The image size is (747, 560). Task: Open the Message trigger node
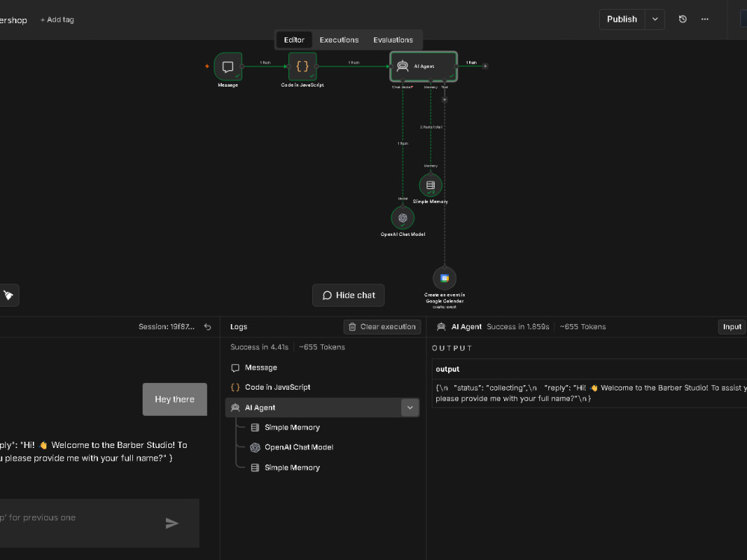(x=228, y=66)
